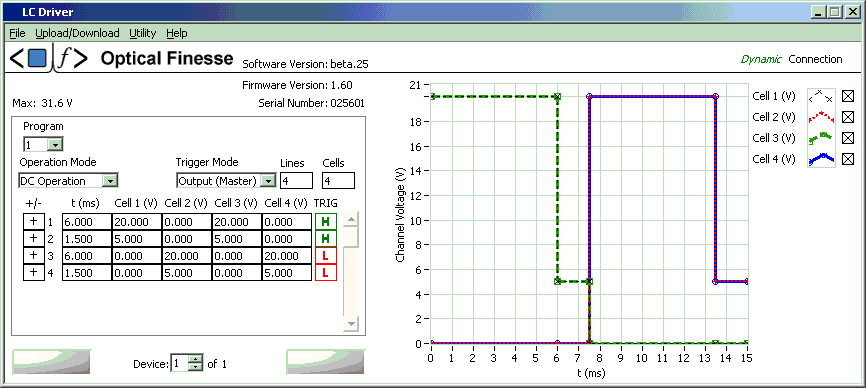
Task: Click Cell 1 legend line style swatch
Action: pyautogui.click(x=821, y=96)
